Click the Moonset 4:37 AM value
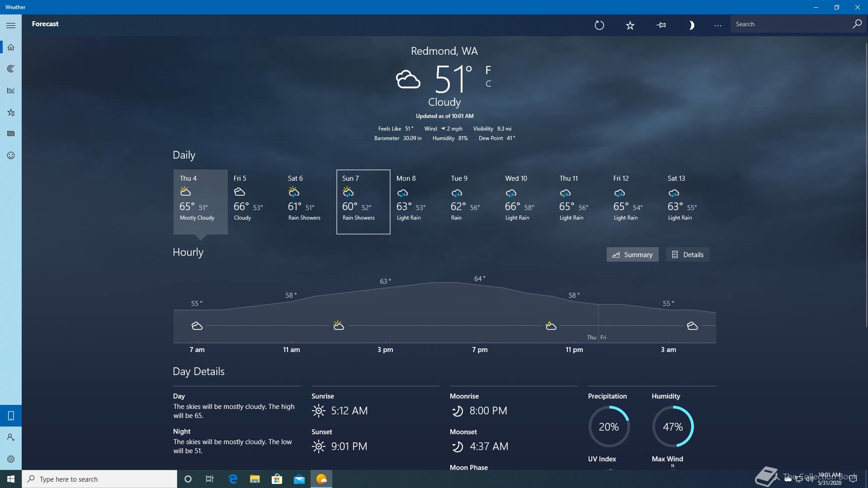 [x=489, y=446]
